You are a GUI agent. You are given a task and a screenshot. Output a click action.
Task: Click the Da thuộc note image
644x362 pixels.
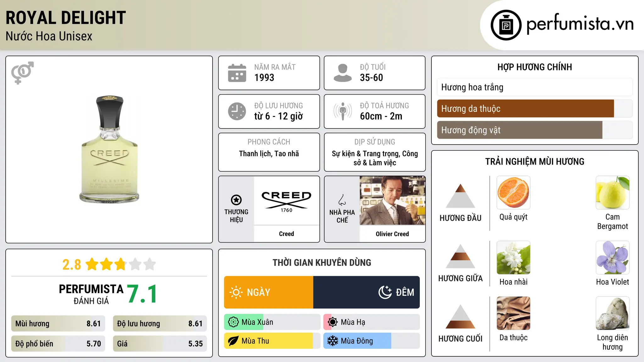514,313
